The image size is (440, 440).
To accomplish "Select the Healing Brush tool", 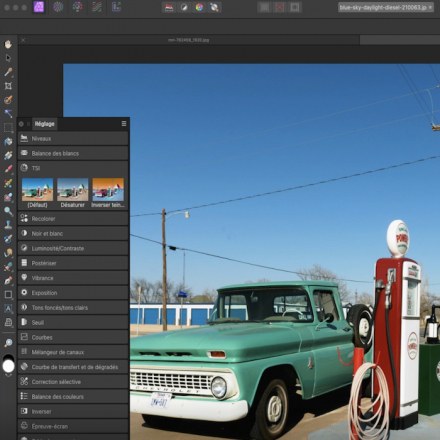I will (x=8, y=267).
